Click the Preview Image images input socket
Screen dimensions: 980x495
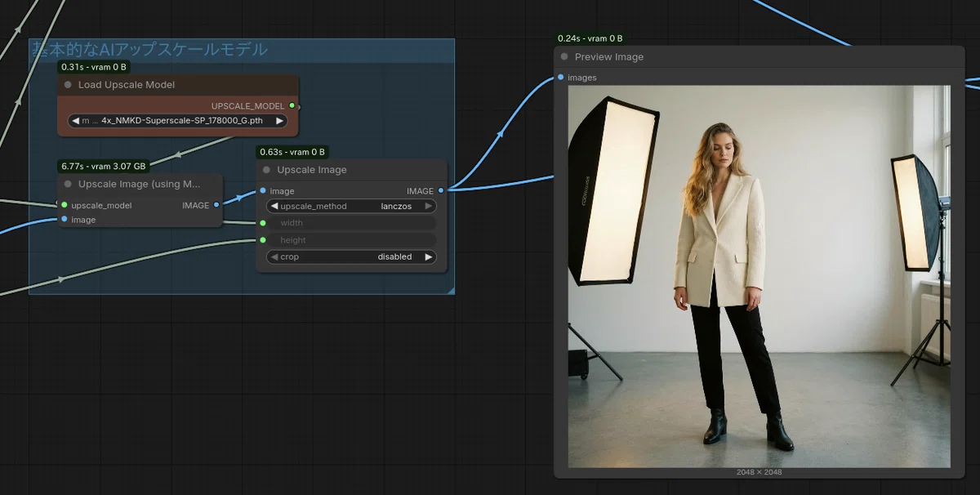pos(561,78)
